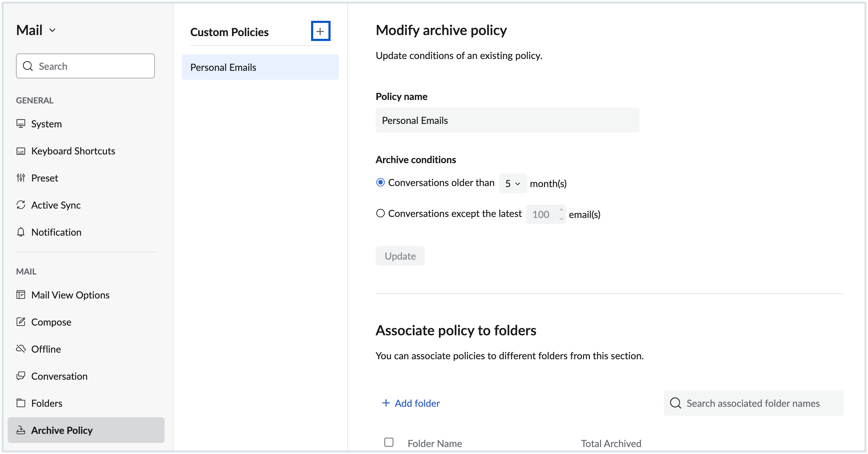Click the Associate policy to folders heading
868x454 pixels.
[456, 330]
